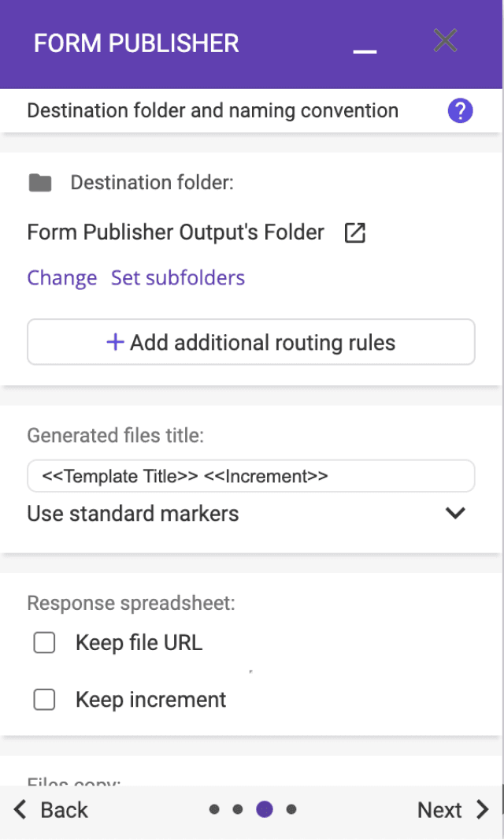Click the Back arrow chevron icon

20,809
